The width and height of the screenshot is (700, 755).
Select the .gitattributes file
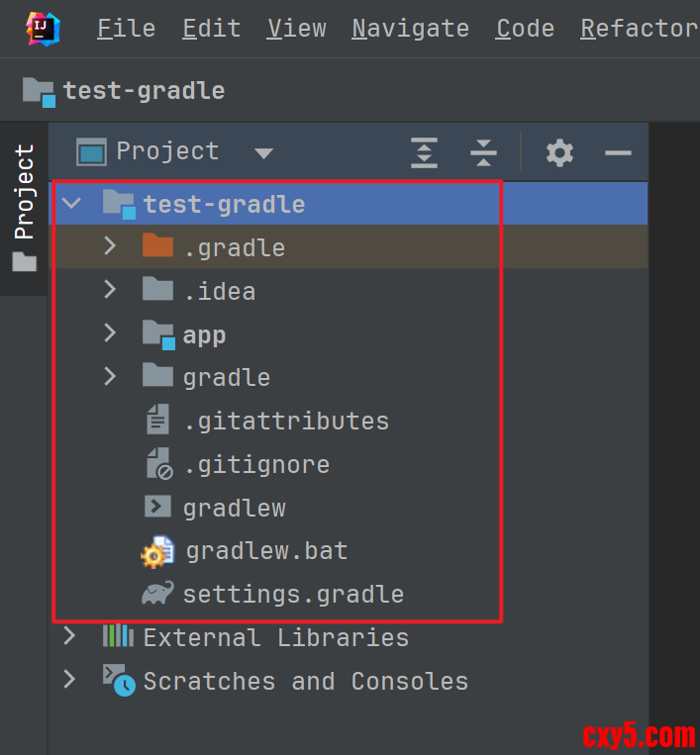pyautogui.click(x=285, y=421)
